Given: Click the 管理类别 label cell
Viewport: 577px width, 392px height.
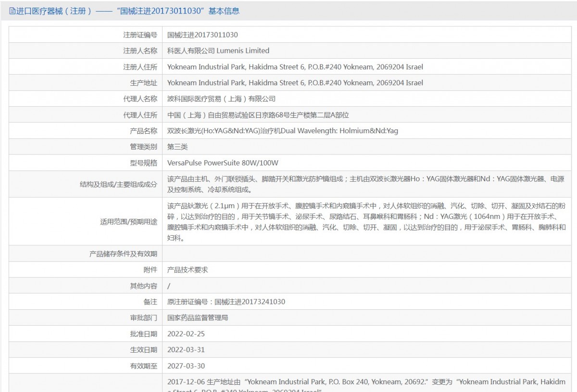Looking at the screenshot, I should click(x=86, y=147).
